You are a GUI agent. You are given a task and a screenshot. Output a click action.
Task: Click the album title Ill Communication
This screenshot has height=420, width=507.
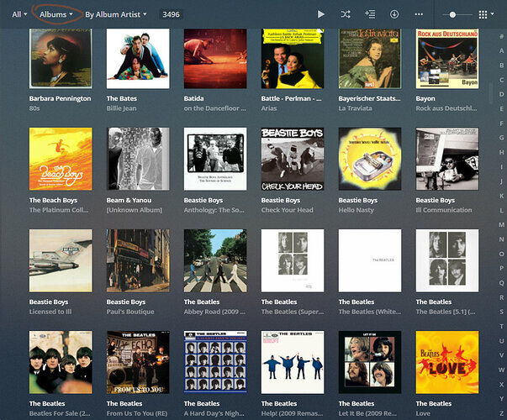[x=444, y=210]
